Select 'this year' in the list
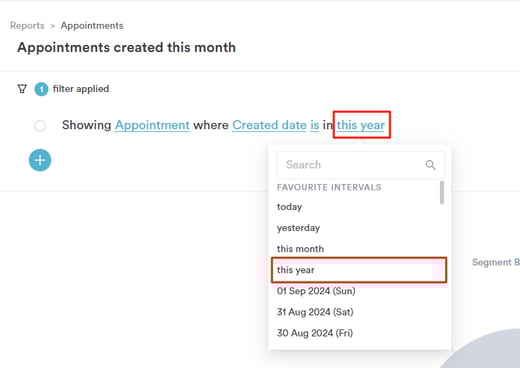This screenshot has height=368, width=520. (359, 270)
